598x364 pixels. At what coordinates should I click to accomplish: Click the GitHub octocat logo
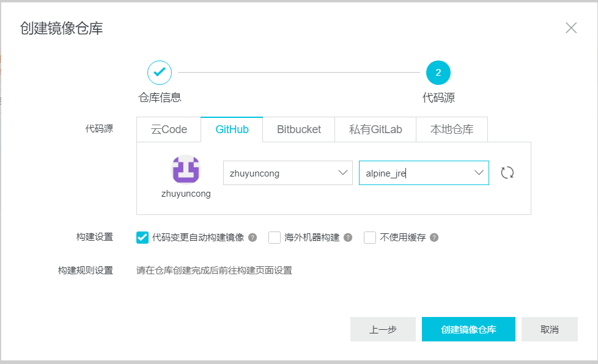(186, 170)
